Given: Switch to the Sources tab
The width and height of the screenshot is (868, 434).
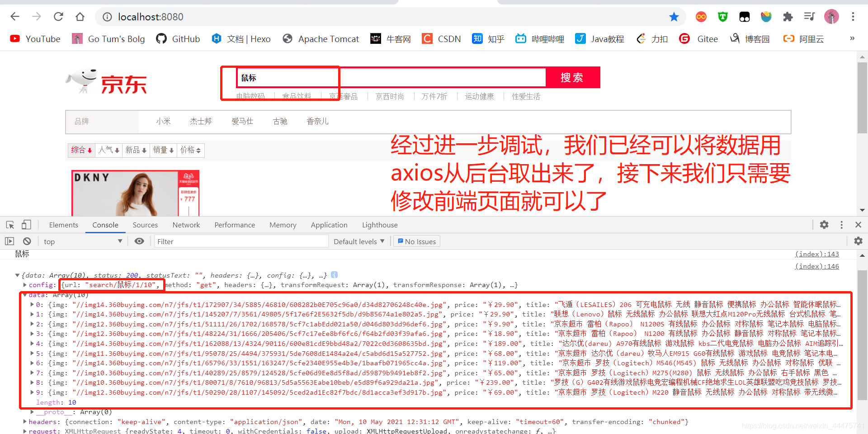Looking at the screenshot, I should (145, 225).
